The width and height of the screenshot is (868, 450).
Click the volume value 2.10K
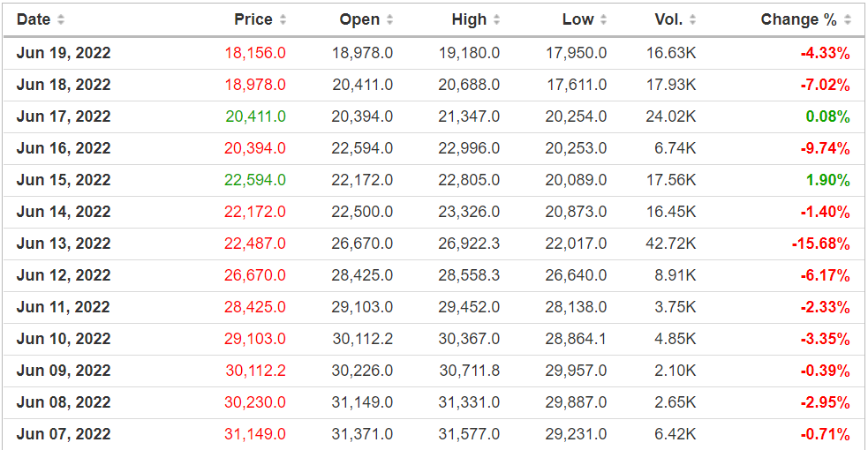676,371
